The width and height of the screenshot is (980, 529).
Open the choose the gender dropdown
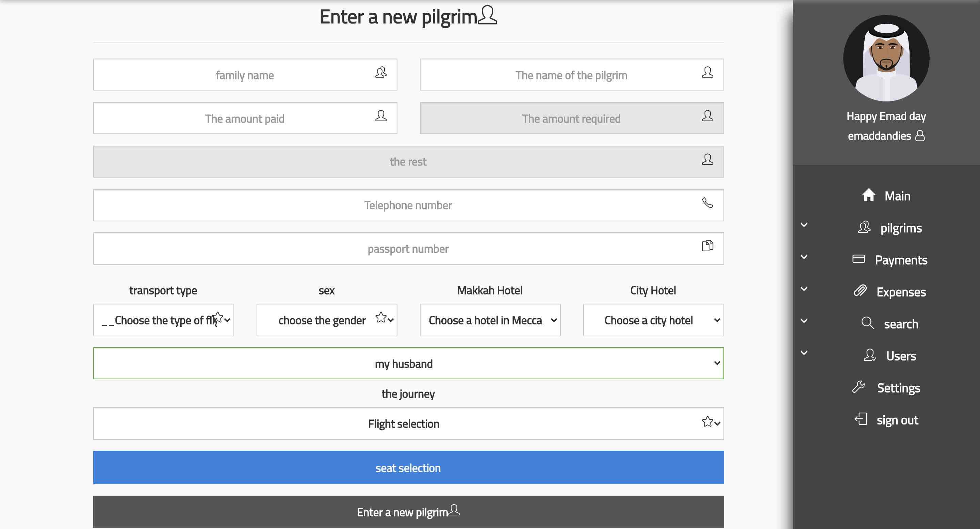pos(326,320)
